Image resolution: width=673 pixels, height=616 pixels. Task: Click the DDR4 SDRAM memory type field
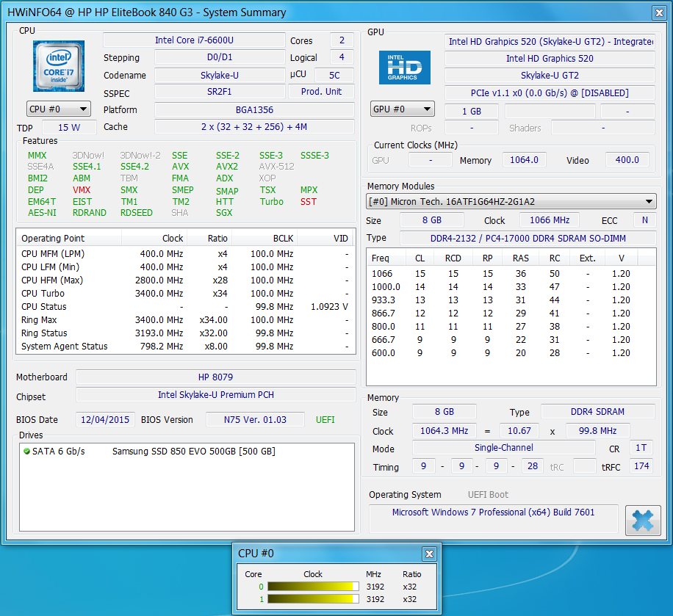(598, 411)
